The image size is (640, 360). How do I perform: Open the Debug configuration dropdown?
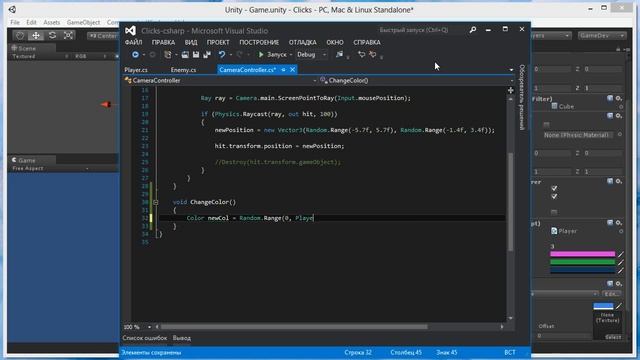coord(311,54)
